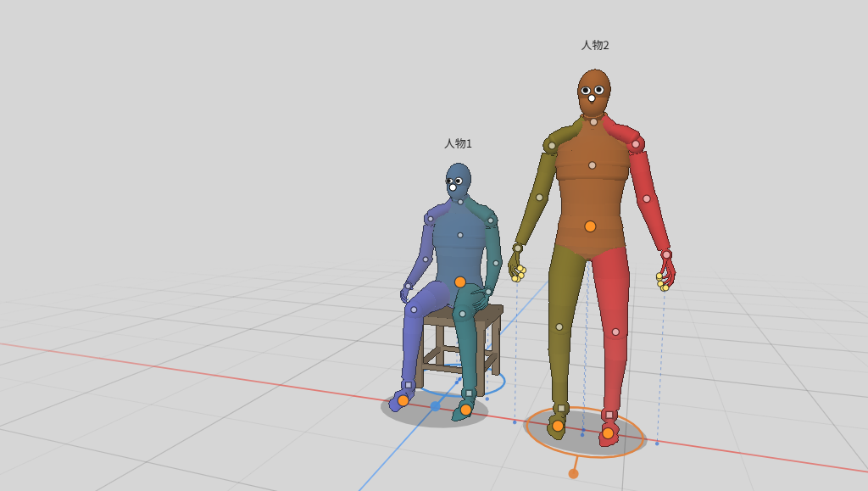Select the chest joint of 人物2

click(592, 165)
